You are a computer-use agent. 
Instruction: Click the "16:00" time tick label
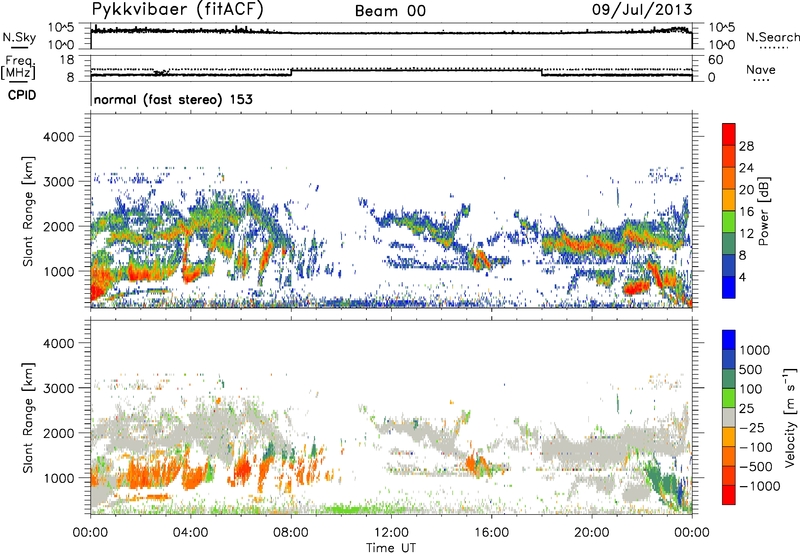[491, 533]
